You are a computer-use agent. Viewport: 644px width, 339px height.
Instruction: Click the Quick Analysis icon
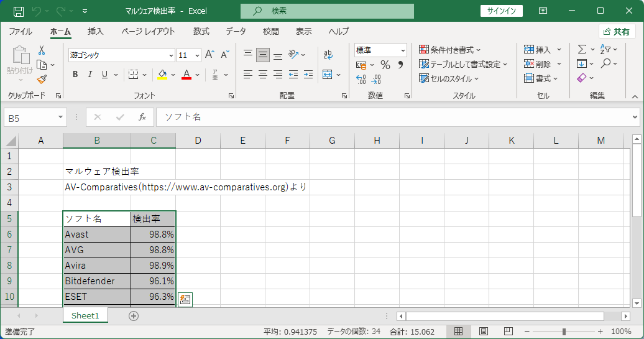(x=185, y=299)
